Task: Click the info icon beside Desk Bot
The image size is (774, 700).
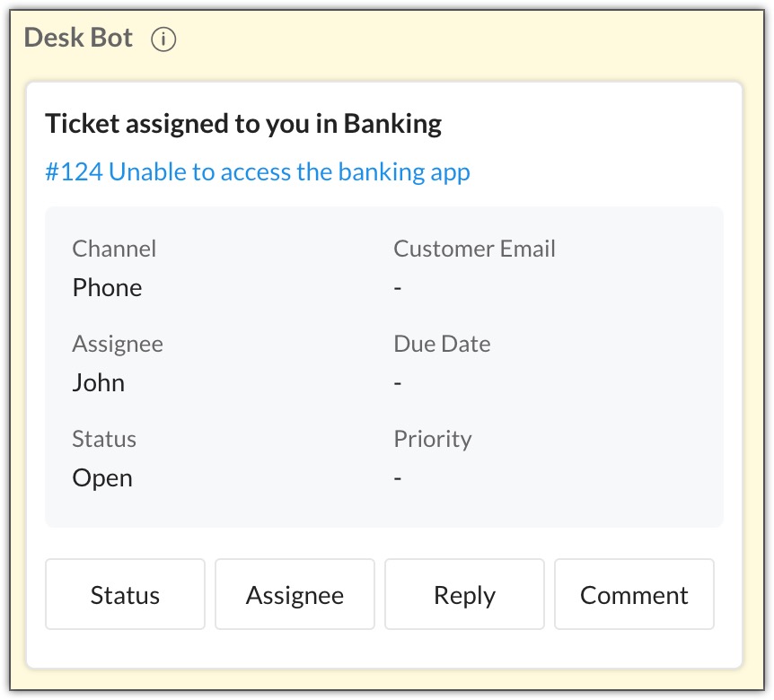Action: 163,39
